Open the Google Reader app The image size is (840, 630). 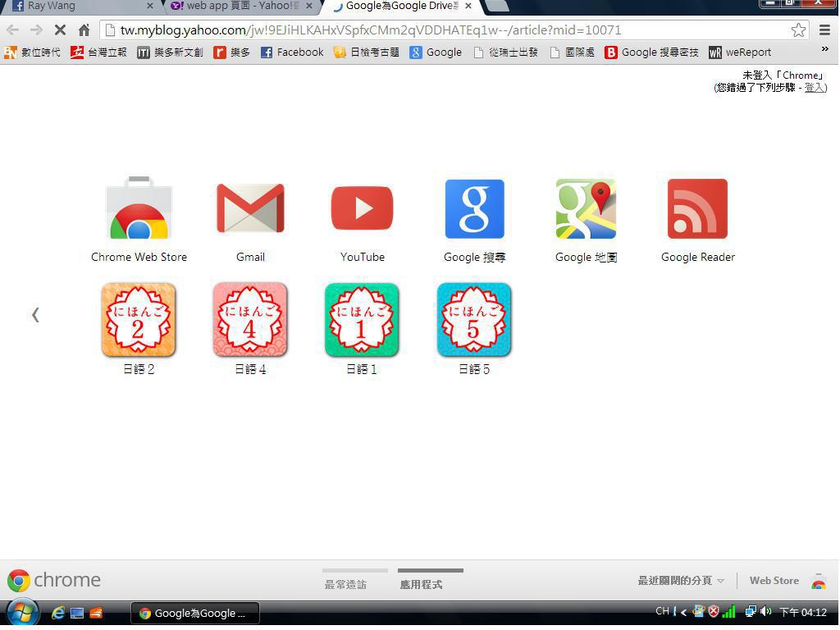click(x=697, y=208)
